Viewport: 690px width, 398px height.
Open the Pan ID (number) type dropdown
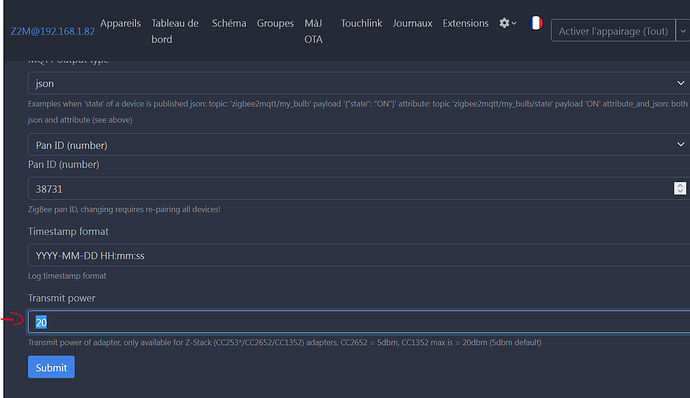coord(359,145)
